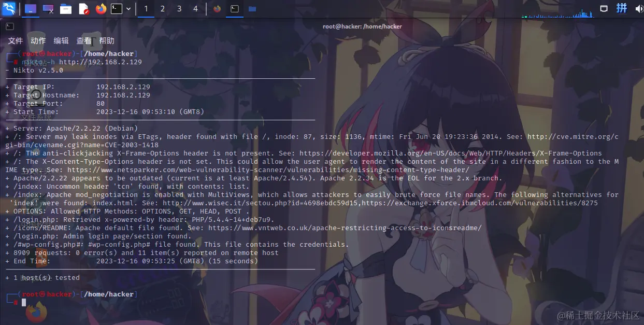Click the '1 host(s) tested' line
The image size is (644, 325).
pyautogui.click(x=42, y=278)
